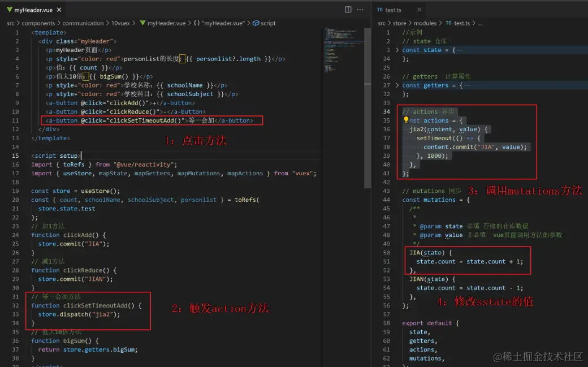Screen dimensions: 588x367
Task: Click 'content.commit("JIA", value);' in test.ts
Action: point(475,146)
